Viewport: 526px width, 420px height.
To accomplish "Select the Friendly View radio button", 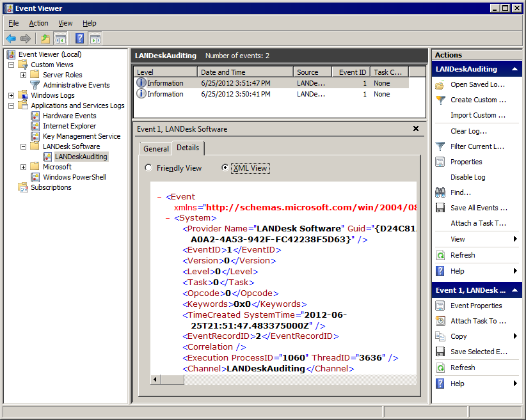I will pyautogui.click(x=148, y=167).
